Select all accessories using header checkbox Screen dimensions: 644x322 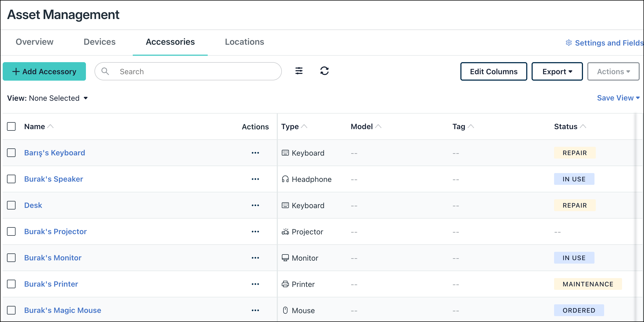pos(11,126)
